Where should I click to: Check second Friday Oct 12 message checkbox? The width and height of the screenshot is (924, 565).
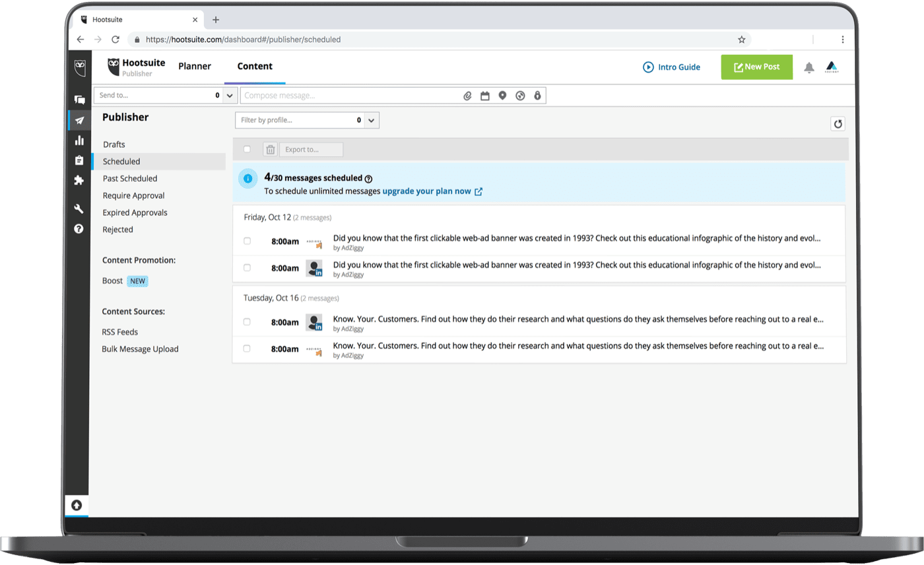(x=247, y=267)
